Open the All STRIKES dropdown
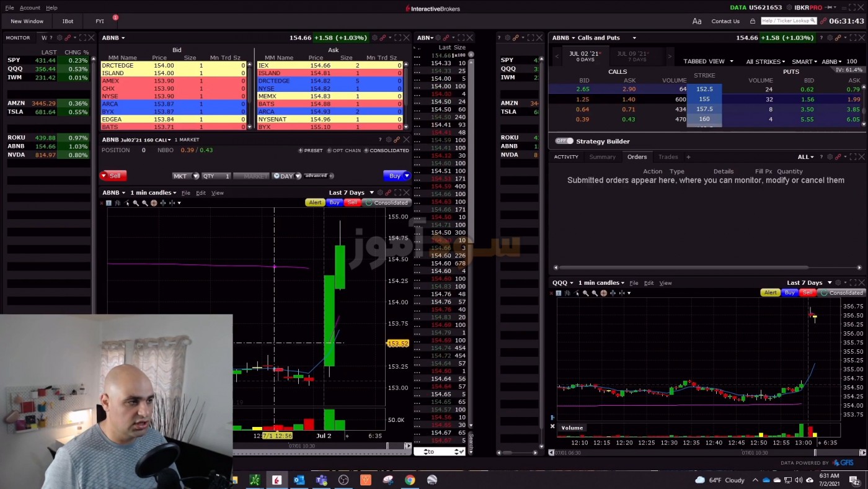 766,61
